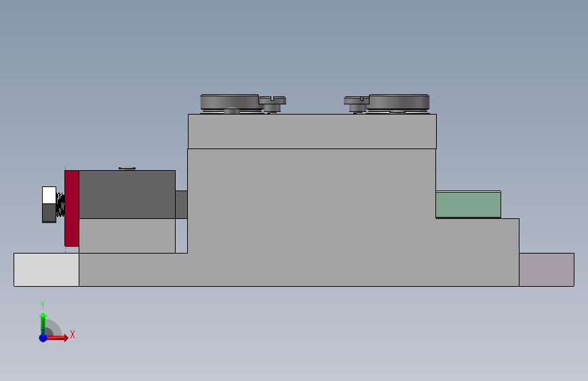The image size is (588, 381).
Task: Select the small rod connecting cylinder to housing
Action: [x=182, y=204]
